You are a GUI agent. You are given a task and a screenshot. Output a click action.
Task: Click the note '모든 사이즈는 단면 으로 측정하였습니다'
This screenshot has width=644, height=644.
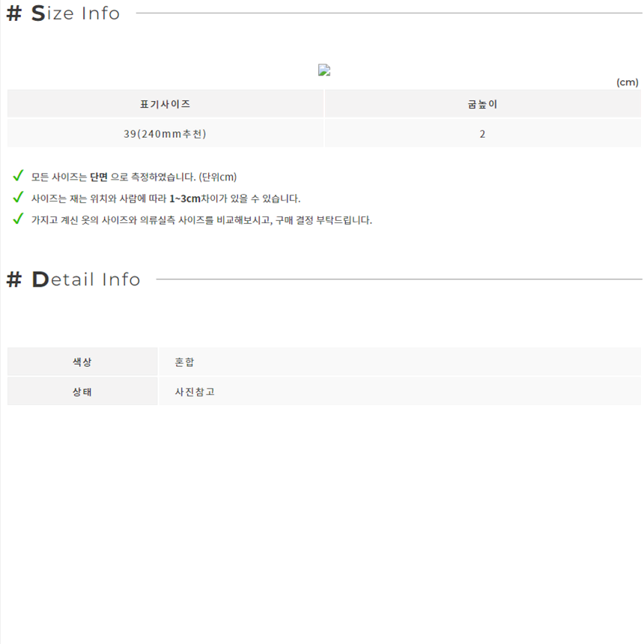[x=134, y=177]
